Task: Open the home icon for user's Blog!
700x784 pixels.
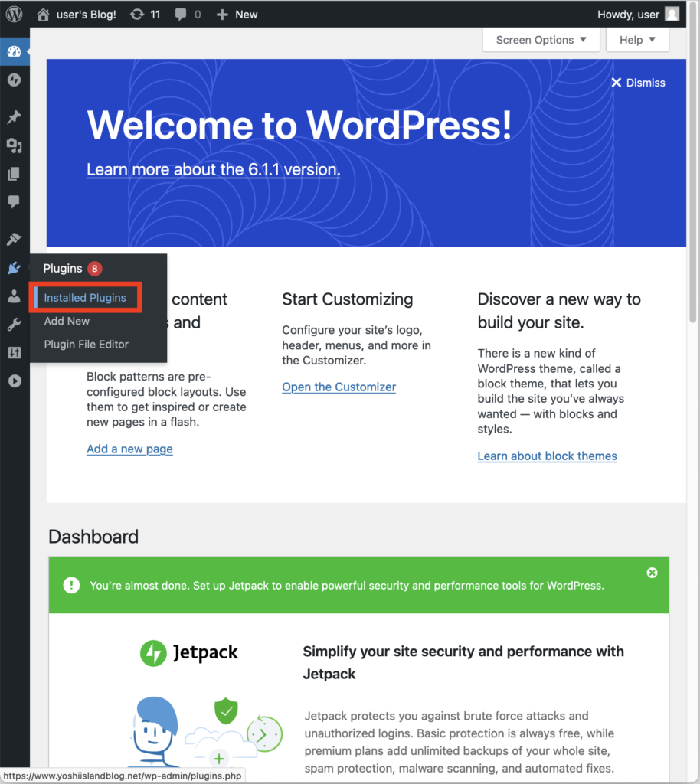Action: (44, 15)
